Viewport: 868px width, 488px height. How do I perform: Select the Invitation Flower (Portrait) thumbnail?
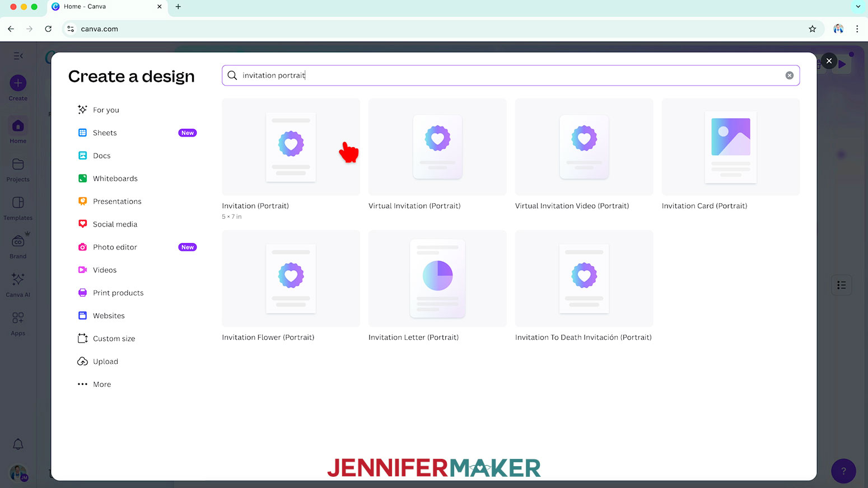tap(291, 278)
